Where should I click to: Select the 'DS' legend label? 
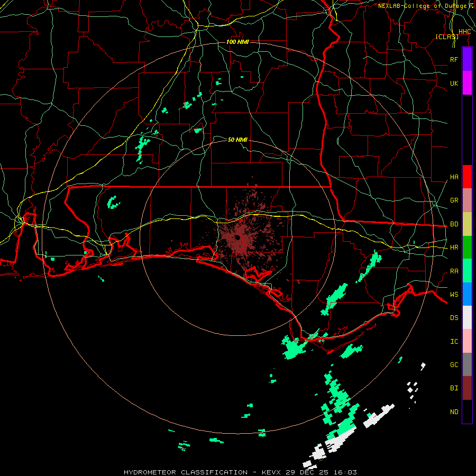[454, 318]
